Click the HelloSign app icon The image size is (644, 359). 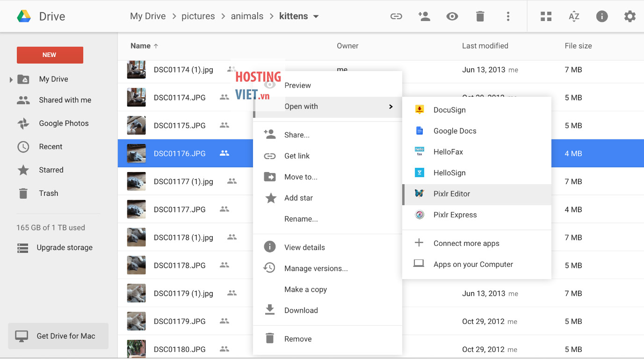(x=420, y=172)
